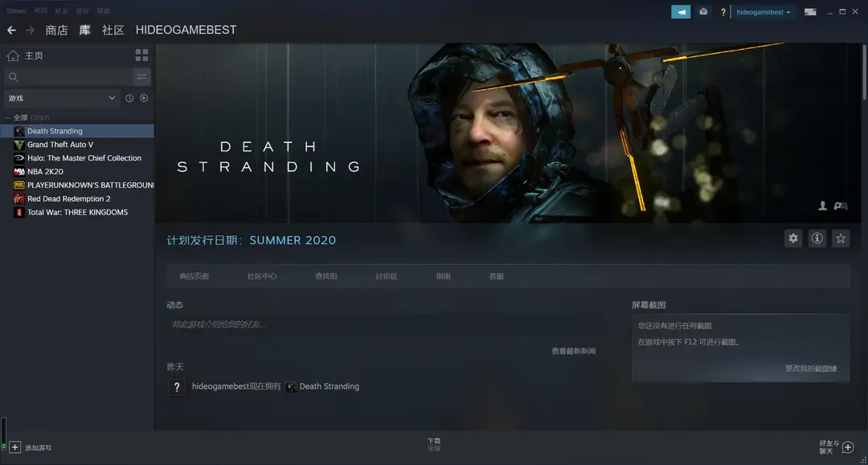Show game info circle icon
Image resolution: width=868 pixels, height=465 pixels.
(x=817, y=239)
